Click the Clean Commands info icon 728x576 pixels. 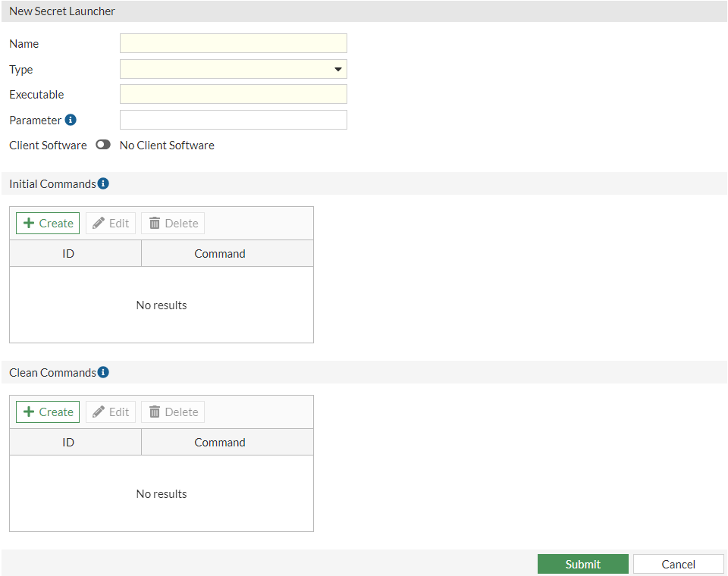103,372
